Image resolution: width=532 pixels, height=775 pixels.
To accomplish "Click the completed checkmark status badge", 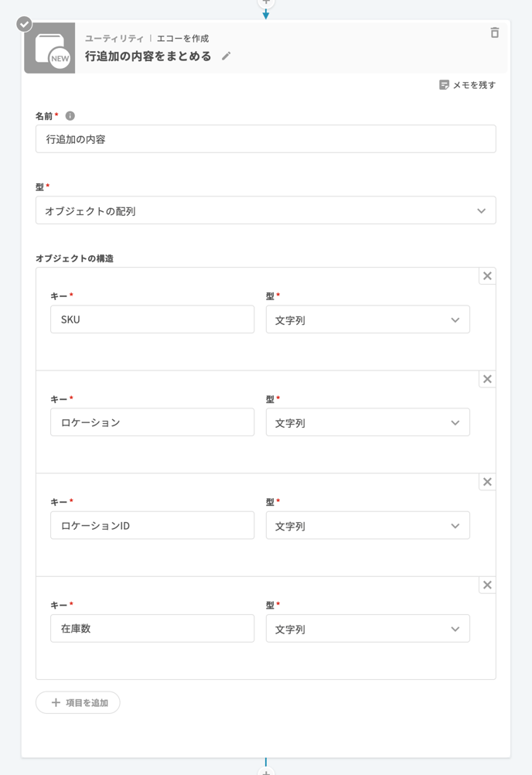I will [25, 23].
